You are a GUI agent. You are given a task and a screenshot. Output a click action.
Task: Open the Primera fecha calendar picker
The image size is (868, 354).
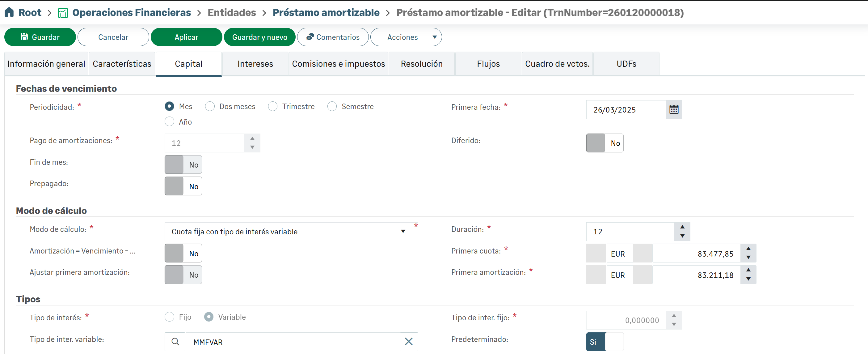coord(674,109)
